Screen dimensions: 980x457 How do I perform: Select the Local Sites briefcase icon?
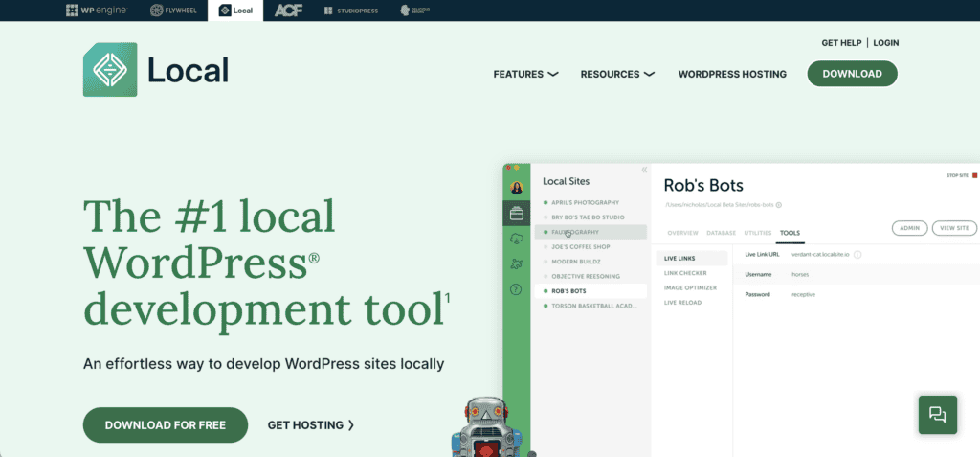point(516,214)
